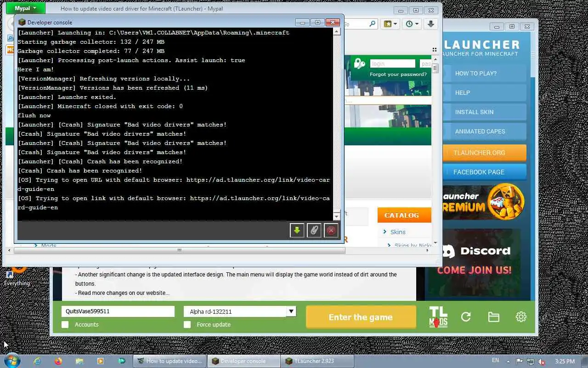Launch Firefox from the taskbar
The width and height of the screenshot is (588, 368).
click(x=58, y=361)
